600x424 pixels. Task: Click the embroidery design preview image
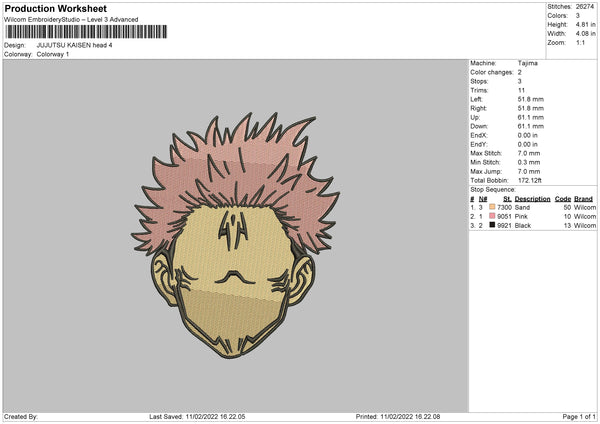tap(235, 236)
